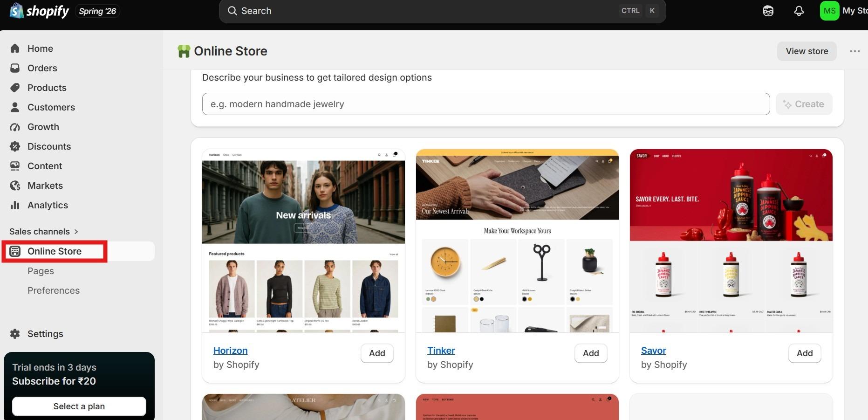Click the Growth gauge icon
Image resolution: width=868 pixels, height=420 pixels.
(x=15, y=127)
